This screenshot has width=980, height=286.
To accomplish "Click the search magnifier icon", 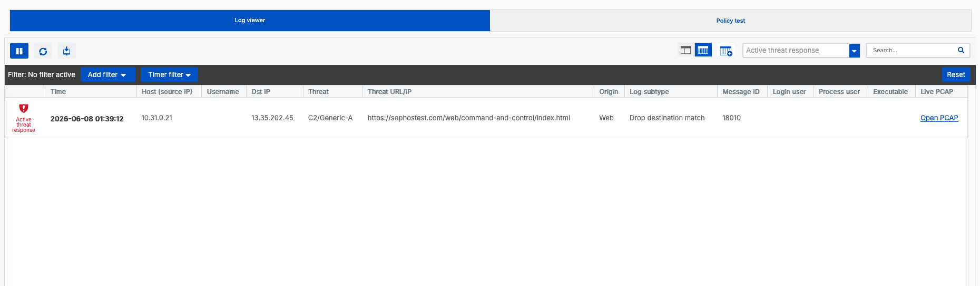I will click(961, 50).
